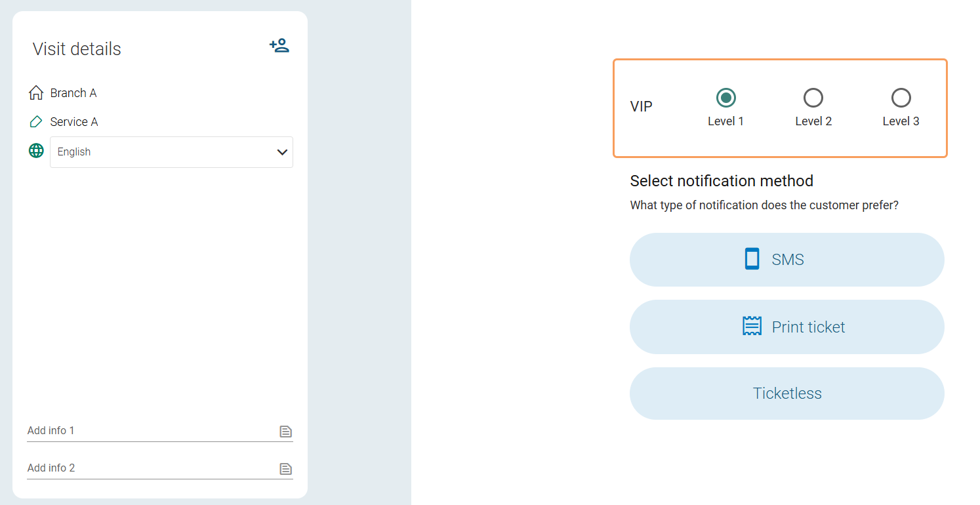Image resolution: width=980 pixels, height=505 pixels.
Task: Click the Service A label
Action: (x=74, y=122)
